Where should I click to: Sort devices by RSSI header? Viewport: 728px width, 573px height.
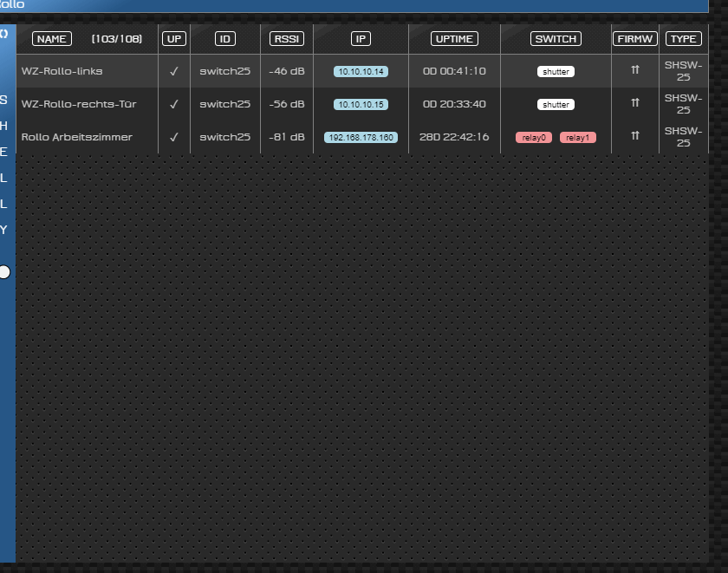point(287,39)
